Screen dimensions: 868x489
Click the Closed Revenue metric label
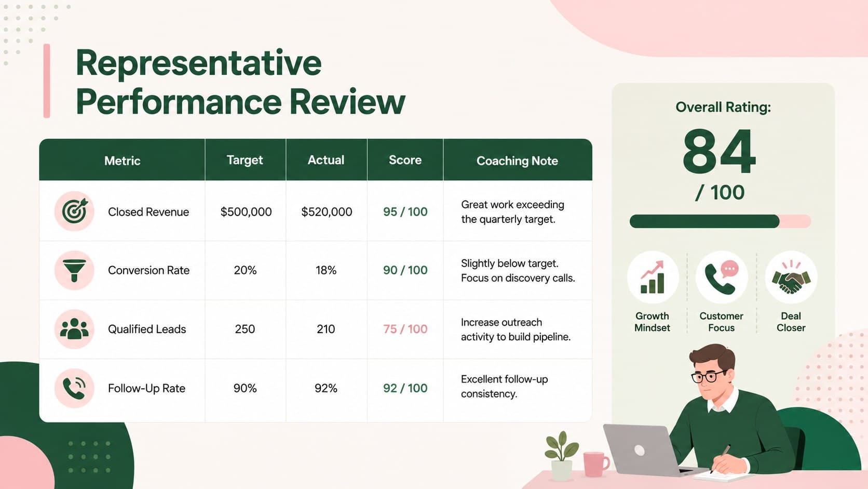tap(148, 212)
